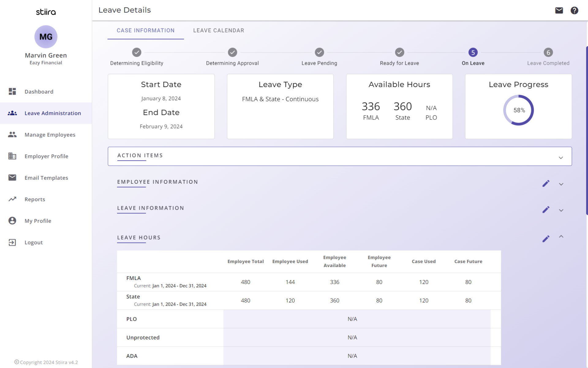Click the Logout sidebar item

click(x=33, y=243)
